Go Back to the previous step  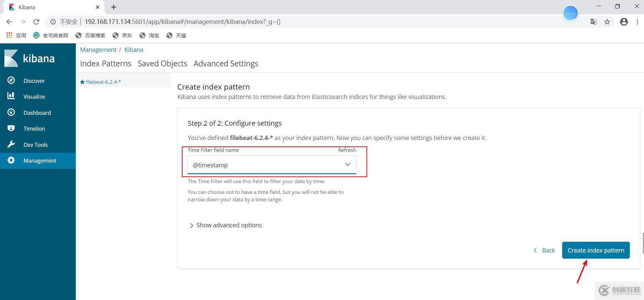(544, 250)
